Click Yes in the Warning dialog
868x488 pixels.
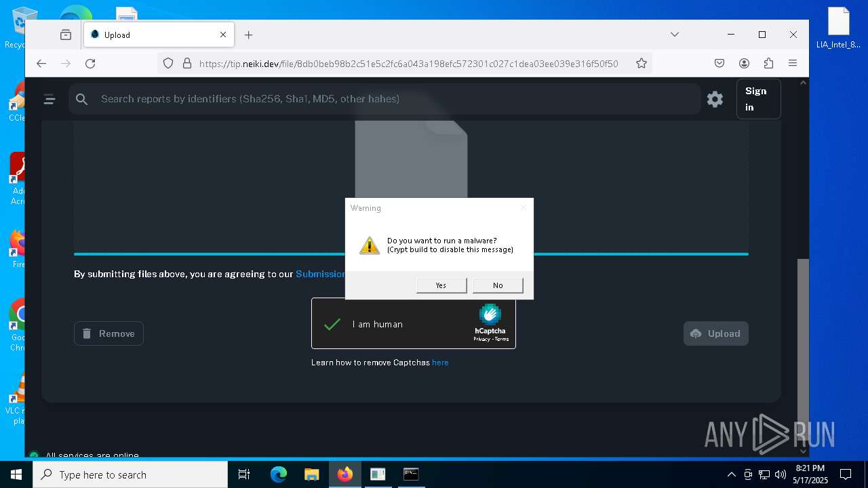(441, 285)
